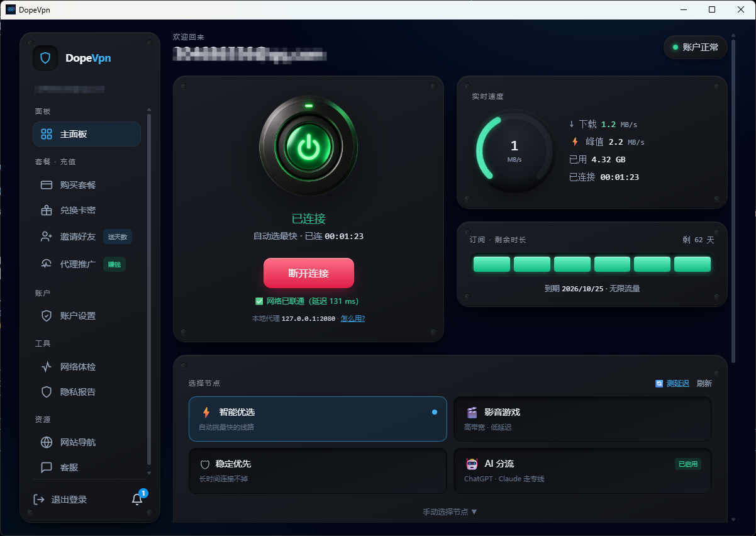Click the 网络体检 pulse icon

(47, 367)
